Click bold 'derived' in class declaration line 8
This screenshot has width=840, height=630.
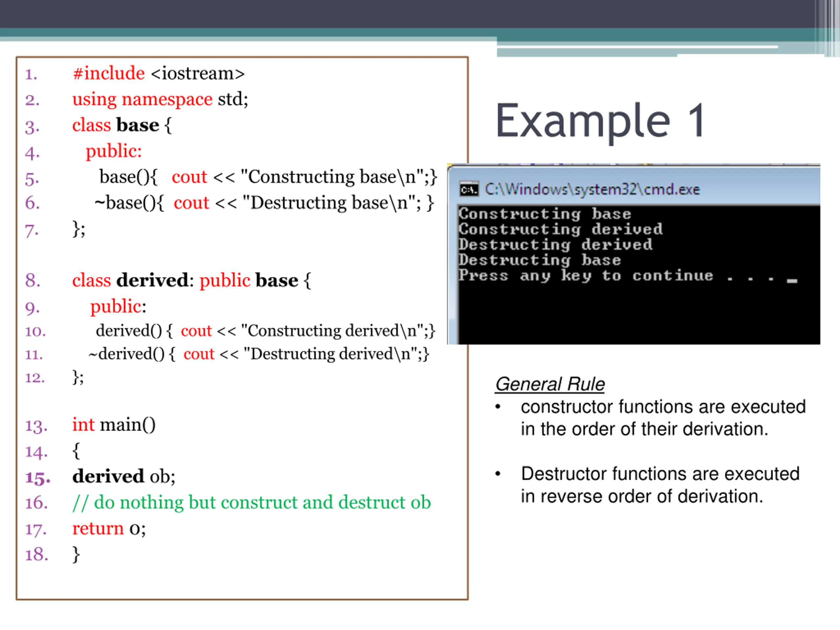[152, 280]
